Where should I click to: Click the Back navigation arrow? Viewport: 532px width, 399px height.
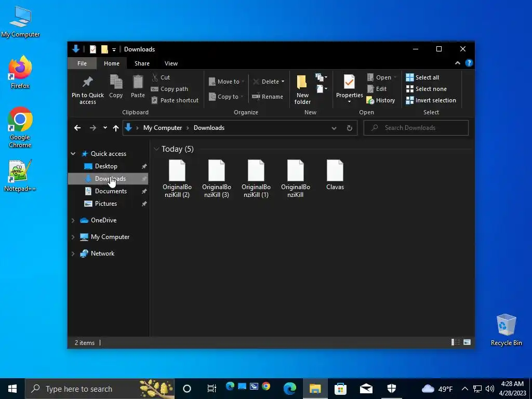click(x=77, y=128)
